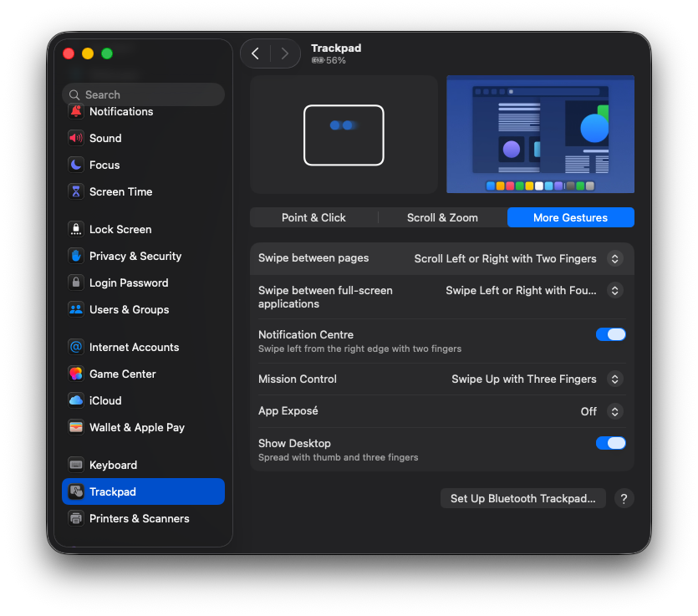Disable the Notification Centre gesture toggle
Screen dimensions: 698x616
[x=610, y=334]
